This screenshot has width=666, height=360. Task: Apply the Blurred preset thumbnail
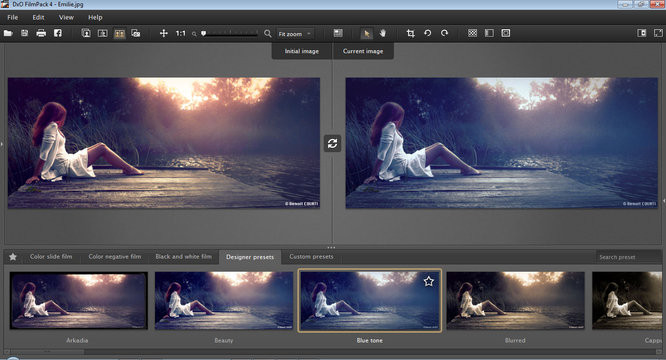pos(515,301)
